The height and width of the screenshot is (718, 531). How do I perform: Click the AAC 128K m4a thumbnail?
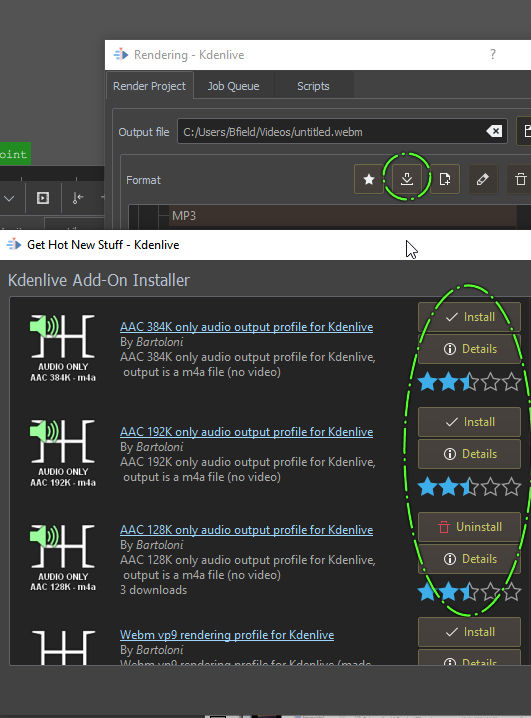pos(63,559)
